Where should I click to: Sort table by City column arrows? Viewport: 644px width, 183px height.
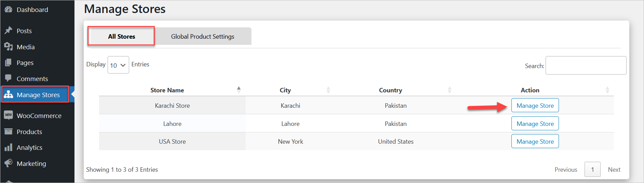coord(328,90)
